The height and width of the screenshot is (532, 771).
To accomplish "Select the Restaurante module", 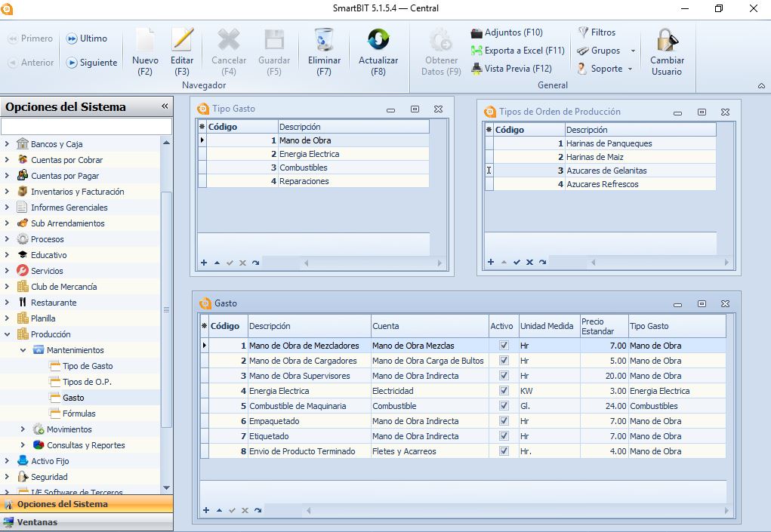I will tap(54, 303).
